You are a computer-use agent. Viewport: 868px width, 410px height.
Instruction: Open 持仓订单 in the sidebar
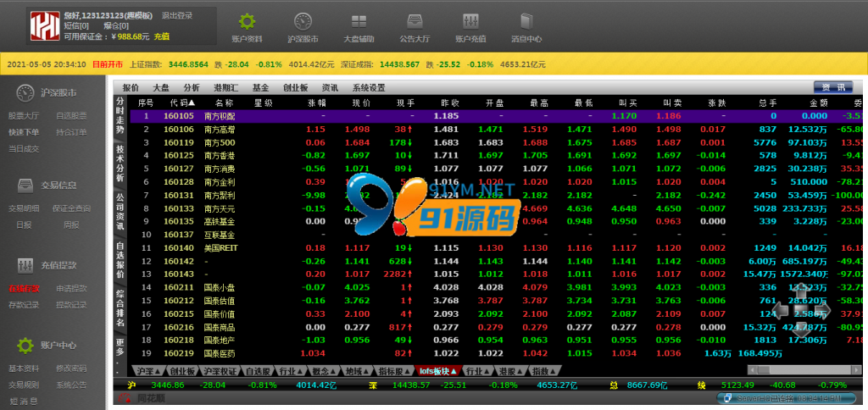[71, 132]
